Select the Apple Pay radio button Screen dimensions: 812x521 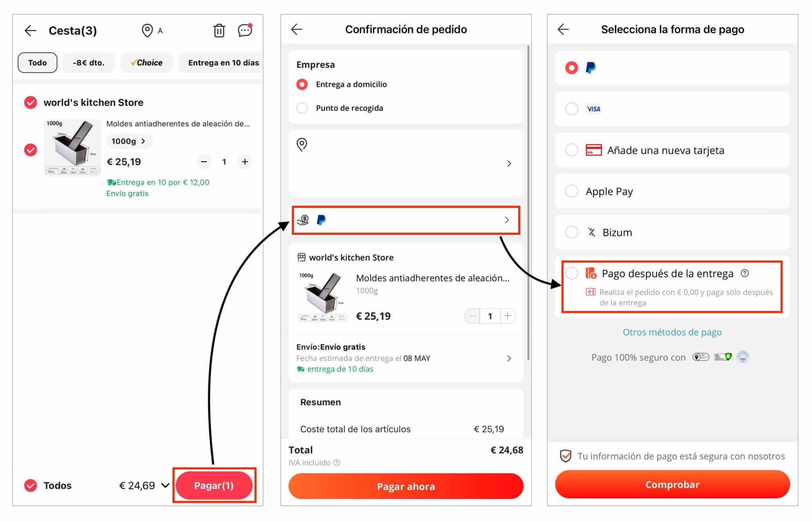pyautogui.click(x=571, y=191)
